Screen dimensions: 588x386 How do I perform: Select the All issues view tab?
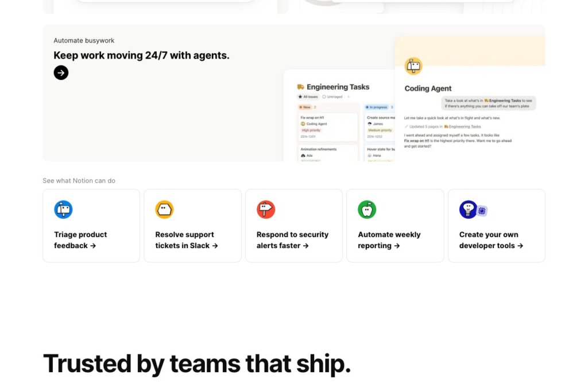point(308,96)
